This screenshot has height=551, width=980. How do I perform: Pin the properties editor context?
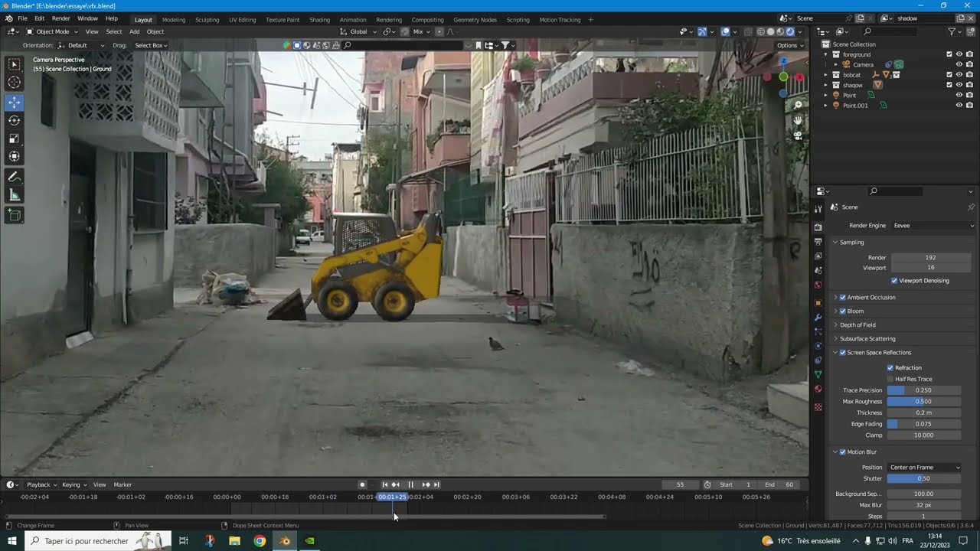pos(971,207)
